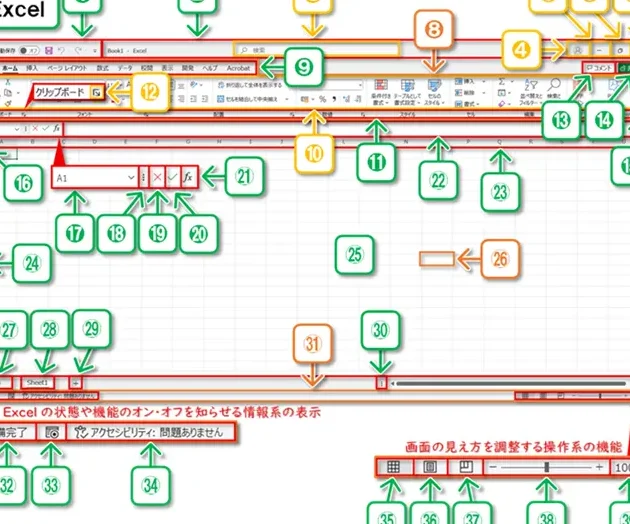This screenshot has width=630, height=524.
Task: Click the Decrease Decimal icon
Action: [x=358, y=99]
